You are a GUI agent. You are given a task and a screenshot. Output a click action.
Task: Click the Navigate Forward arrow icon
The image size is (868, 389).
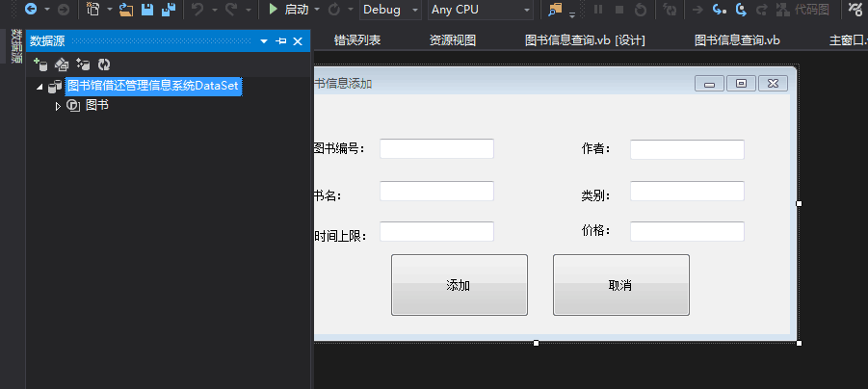pyautogui.click(x=64, y=10)
